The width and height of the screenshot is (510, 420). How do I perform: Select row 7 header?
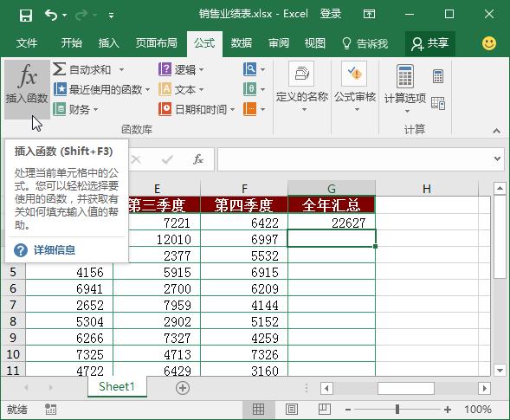tap(13, 305)
